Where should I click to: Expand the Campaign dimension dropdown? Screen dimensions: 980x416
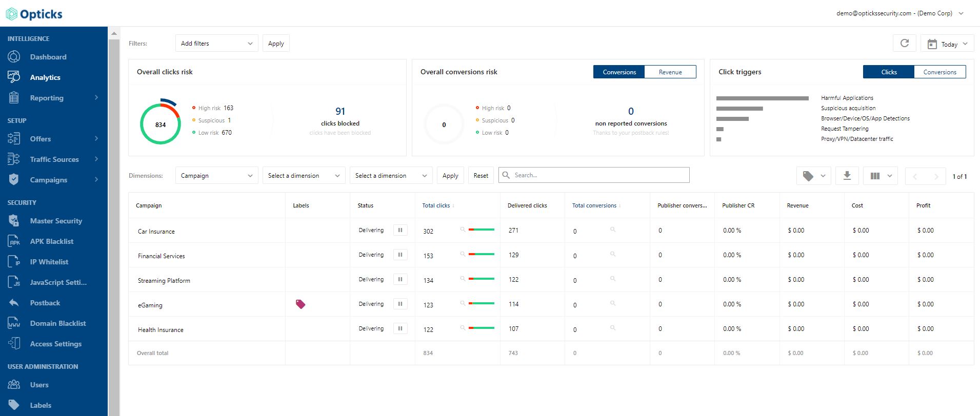[x=216, y=176]
